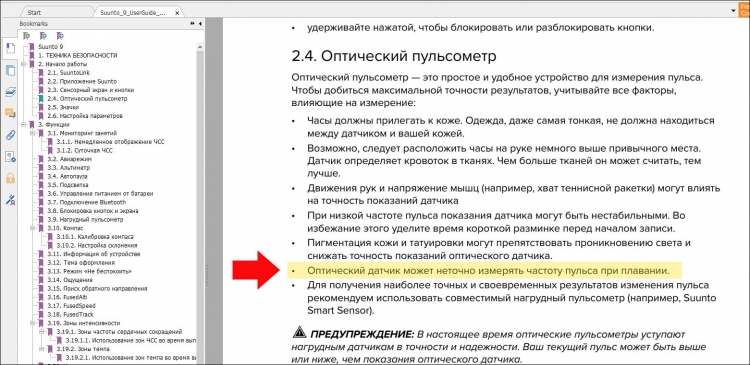Collapse '3.1. Мониторинг занятий' node
Screen dimensions: 750x365
[33, 133]
